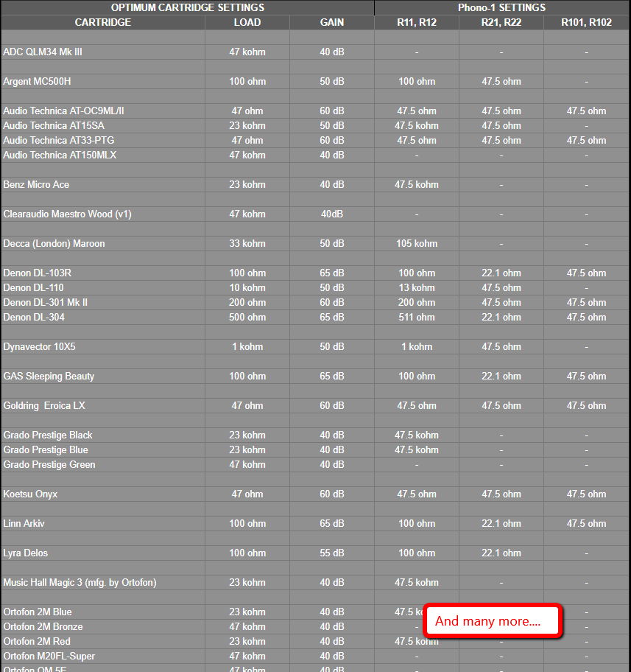Select the Ortofon M20FL-Super name
This screenshot has height=672, width=631.
49,656
